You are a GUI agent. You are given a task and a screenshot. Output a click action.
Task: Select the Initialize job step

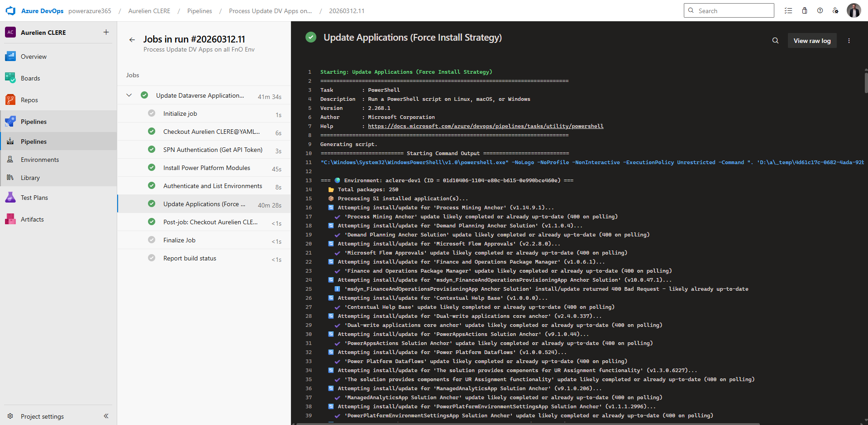[x=204, y=113]
